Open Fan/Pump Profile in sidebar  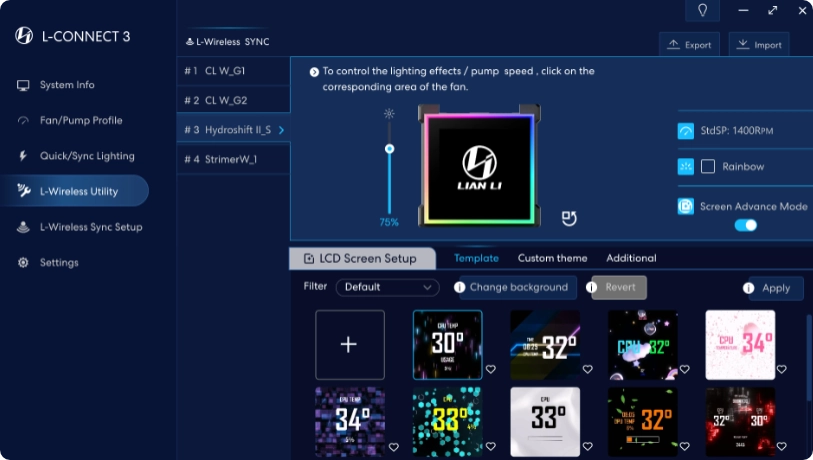[x=80, y=120]
